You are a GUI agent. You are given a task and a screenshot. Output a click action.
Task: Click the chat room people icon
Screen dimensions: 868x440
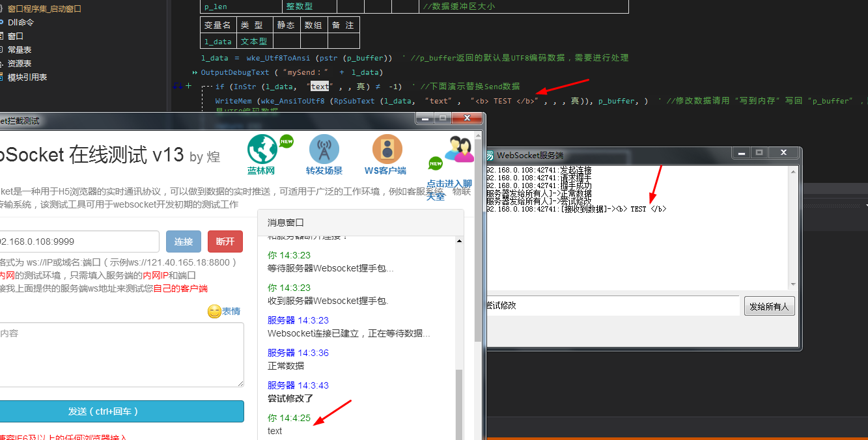[459, 149]
